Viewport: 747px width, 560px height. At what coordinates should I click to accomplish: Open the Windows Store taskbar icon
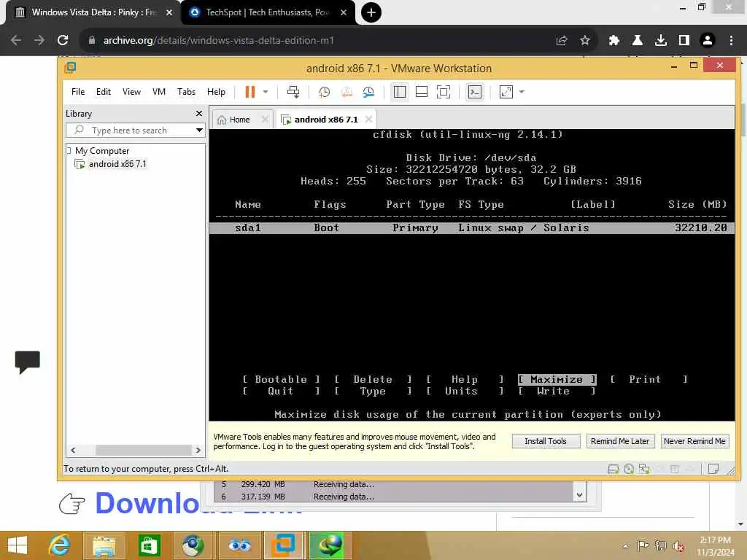click(149, 545)
